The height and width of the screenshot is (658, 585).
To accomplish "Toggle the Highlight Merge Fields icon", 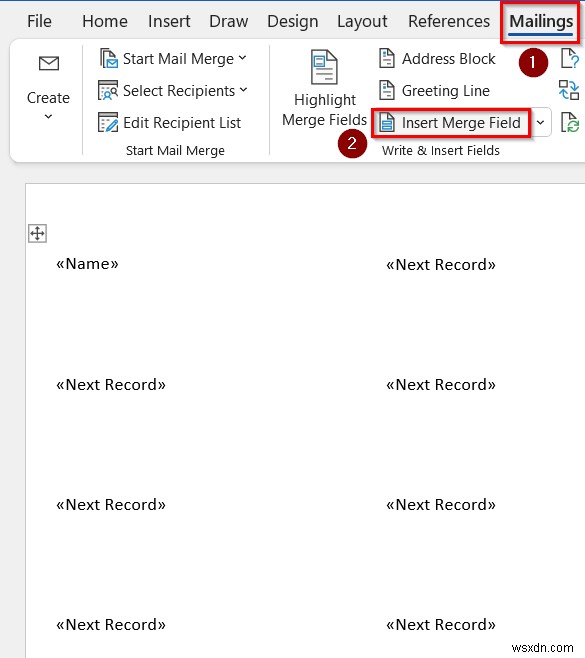I will click(324, 67).
